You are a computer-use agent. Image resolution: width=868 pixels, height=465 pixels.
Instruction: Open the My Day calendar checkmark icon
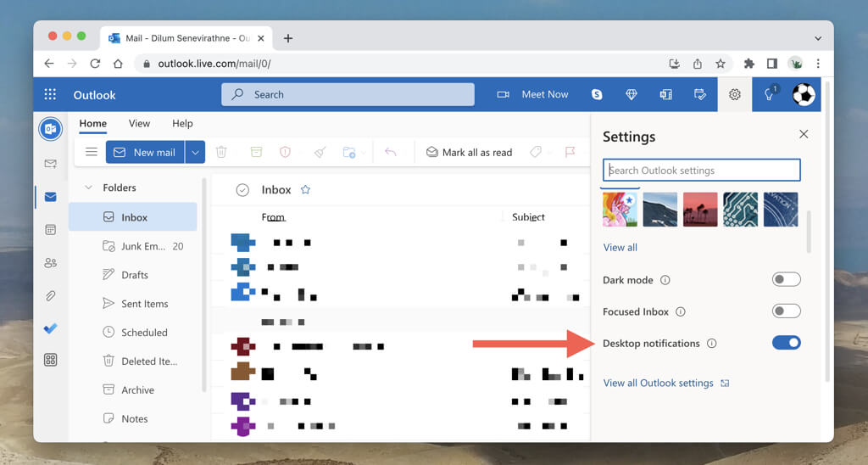pyautogui.click(x=699, y=95)
